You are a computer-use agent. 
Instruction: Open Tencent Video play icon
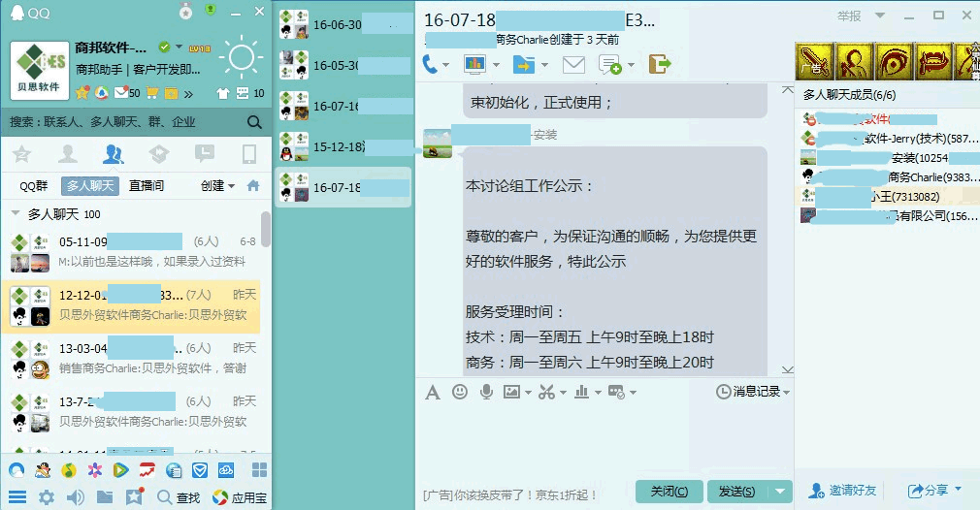(x=120, y=470)
